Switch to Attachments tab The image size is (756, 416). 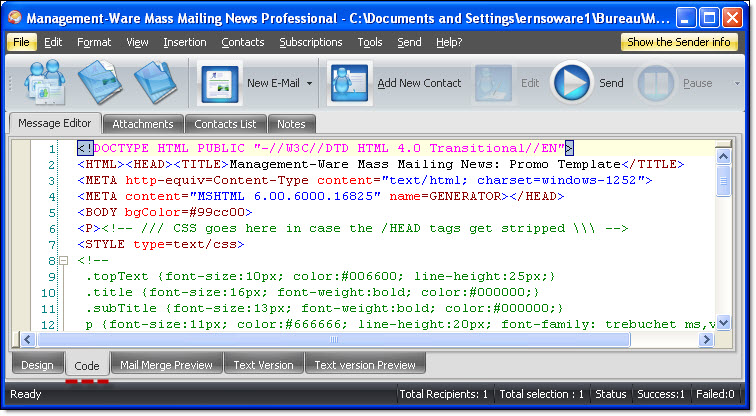(143, 124)
